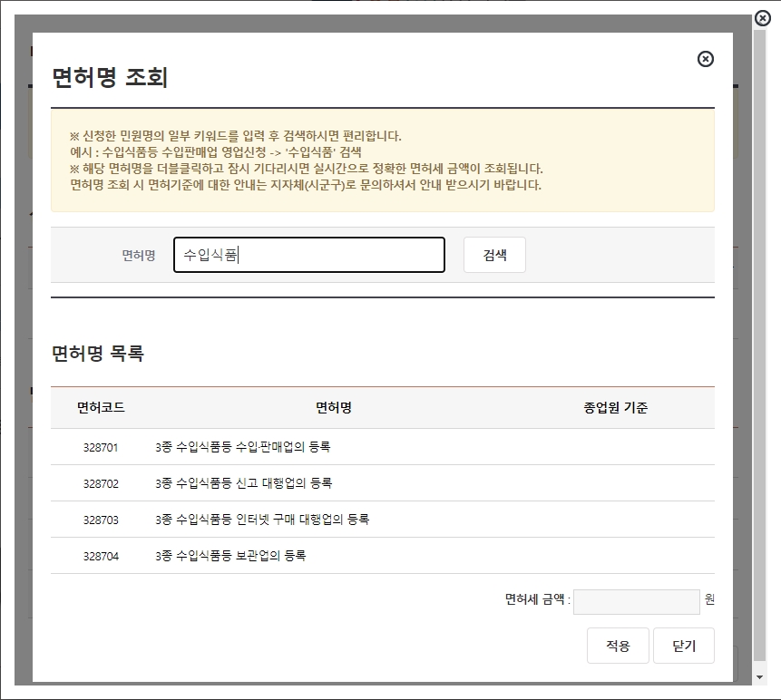Image resolution: width=781 pixels, height=700 pixels.
Task: Click the 검색 search button
Action: [494, 255]
